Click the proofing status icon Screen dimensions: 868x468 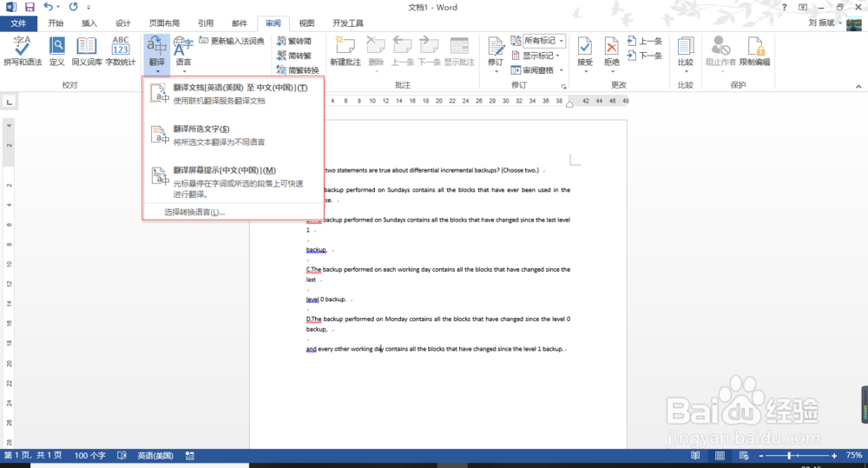[122, 455]
